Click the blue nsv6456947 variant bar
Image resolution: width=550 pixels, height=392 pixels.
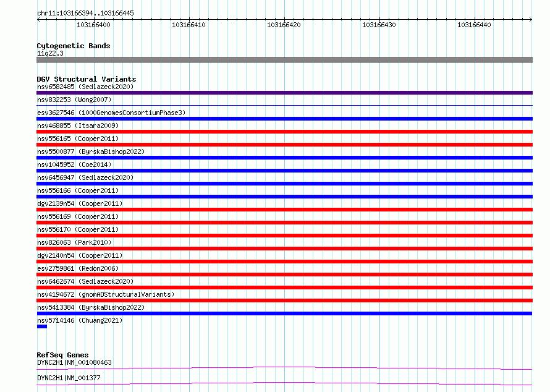[x=284, y=184]
